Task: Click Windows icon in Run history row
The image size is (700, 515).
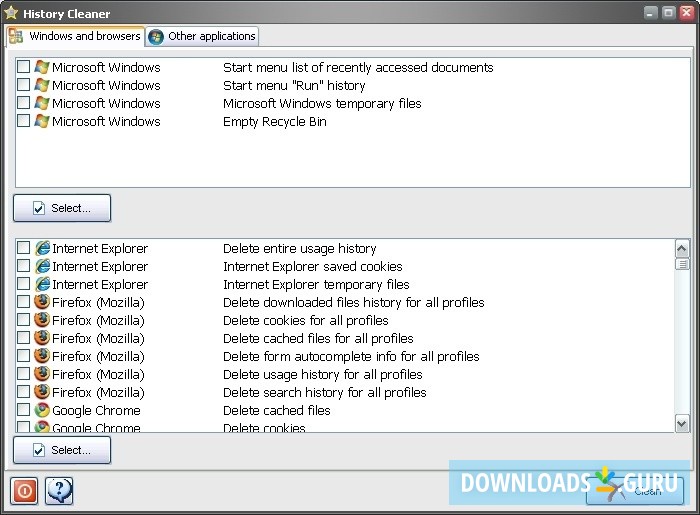Action: coord(42,85)
